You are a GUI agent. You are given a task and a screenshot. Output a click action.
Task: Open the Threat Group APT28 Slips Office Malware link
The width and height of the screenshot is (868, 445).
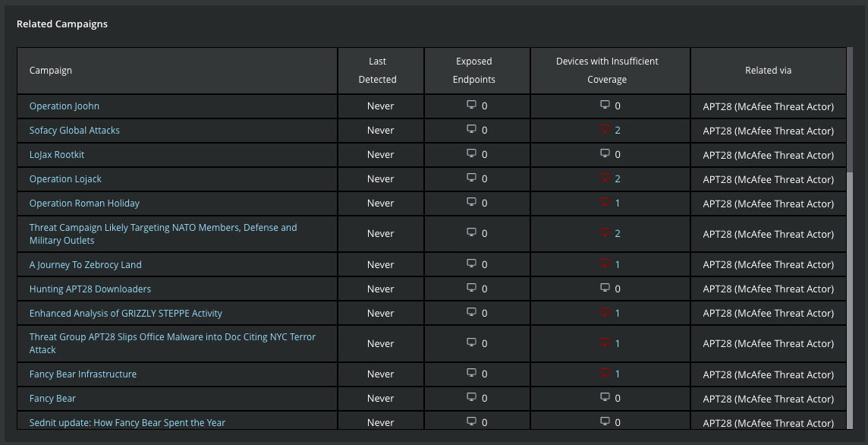[x=172, y=343]
